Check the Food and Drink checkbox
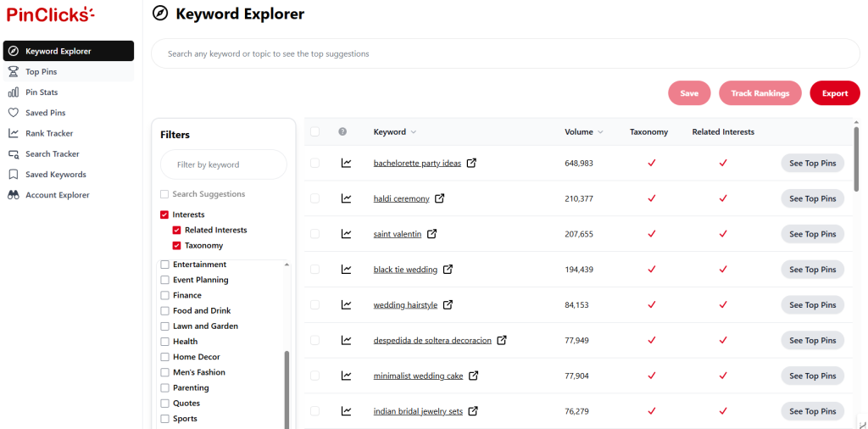Viewport: 868px width, 429px height. click(x=165, y=311)
